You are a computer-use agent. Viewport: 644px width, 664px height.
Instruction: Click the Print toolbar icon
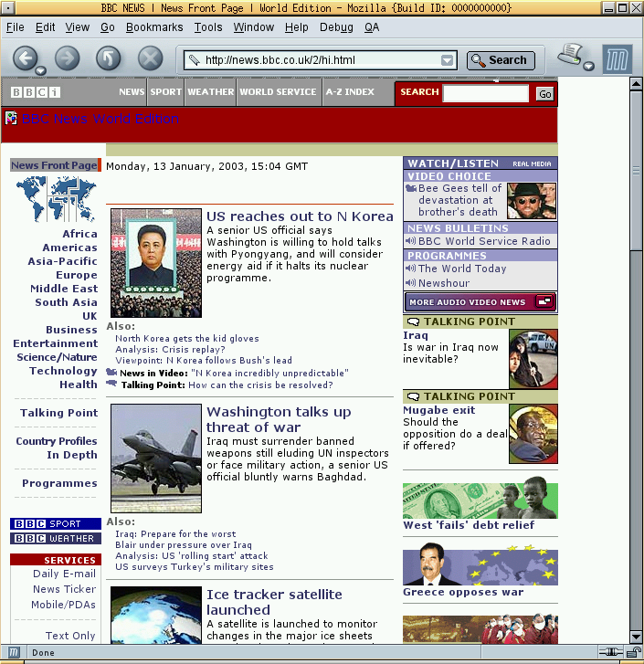(x=573, y=56)
